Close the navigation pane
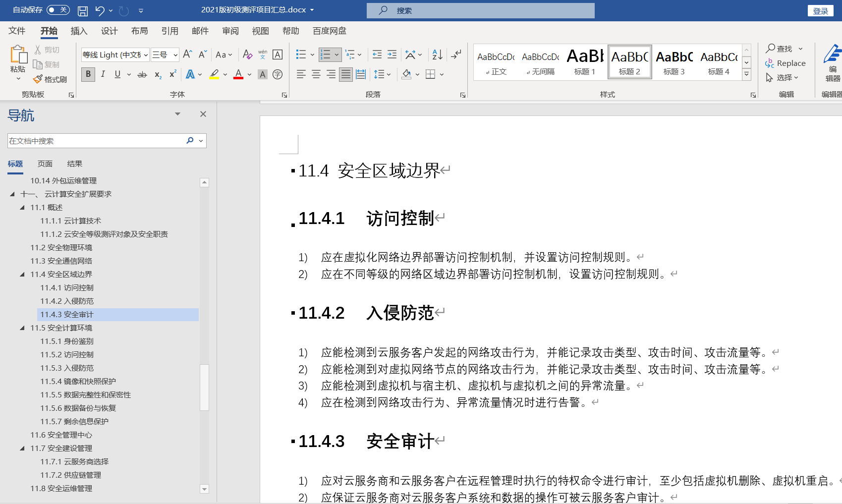Viewport: 842px width, 504px height. click(203, 114)
